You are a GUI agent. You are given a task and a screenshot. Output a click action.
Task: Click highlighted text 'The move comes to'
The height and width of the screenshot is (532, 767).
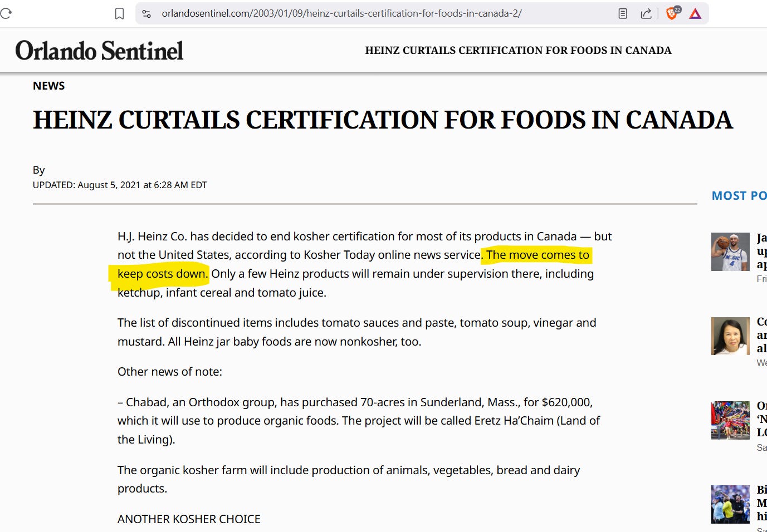pyautogui.click(x=538, y=255)
